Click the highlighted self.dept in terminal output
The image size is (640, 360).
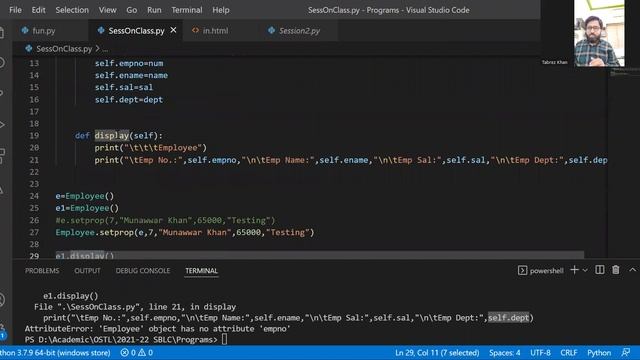coord(509,318)
